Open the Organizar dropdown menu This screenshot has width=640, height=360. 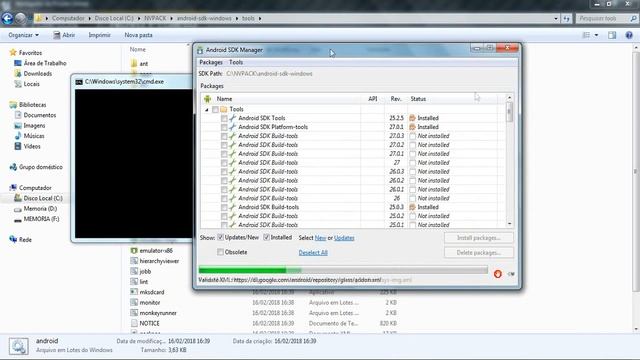[24, 35]
